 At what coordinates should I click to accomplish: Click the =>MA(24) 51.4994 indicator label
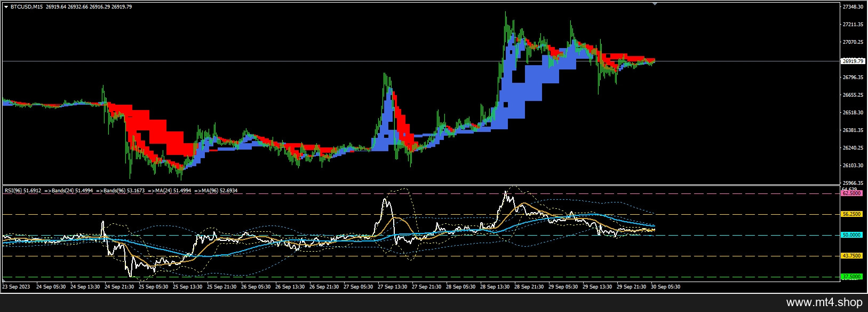pos(171,190)
